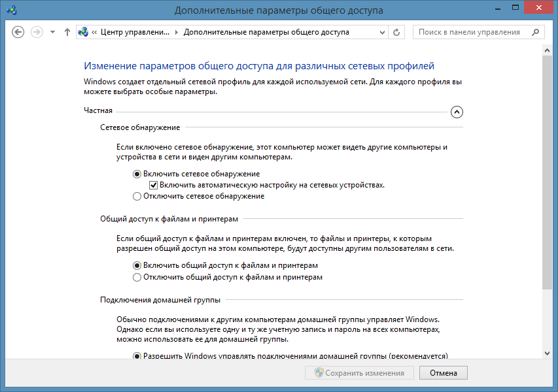Click the scrollbar down arrow

547,353
